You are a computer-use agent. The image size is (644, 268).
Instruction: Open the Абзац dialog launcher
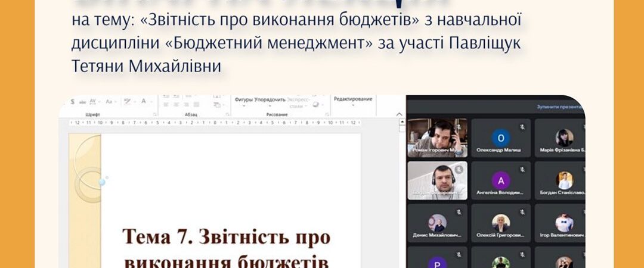click(228, 114)
